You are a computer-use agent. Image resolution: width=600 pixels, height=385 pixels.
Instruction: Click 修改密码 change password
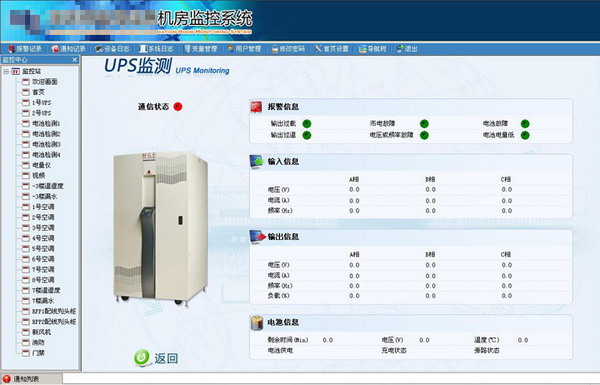[x=288, y=49]
